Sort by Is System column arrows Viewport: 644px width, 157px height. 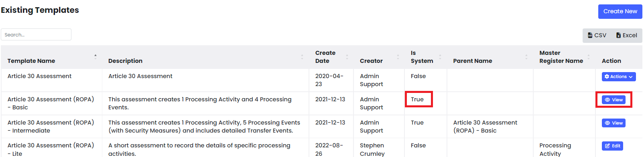tap(440, 57)
